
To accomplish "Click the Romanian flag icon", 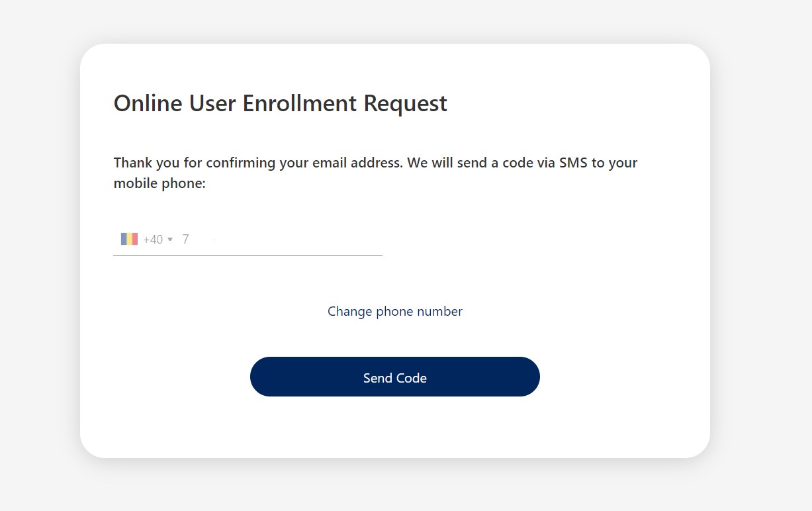I will pyautogui.click(x=129, y=239).
